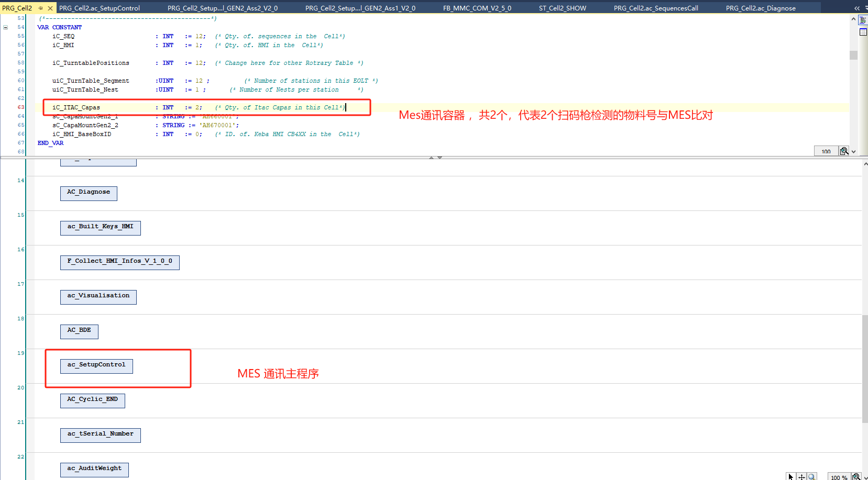Viewport: 868px width, 480px height.
Task: Expand declaration pane using splitter down arrow
Action: [x=440, y=157]
